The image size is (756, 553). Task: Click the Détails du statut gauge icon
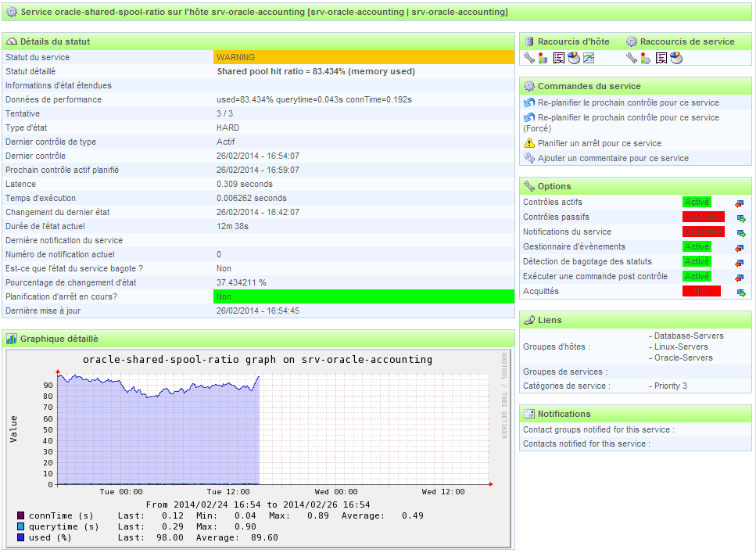[x=12, y=41]
